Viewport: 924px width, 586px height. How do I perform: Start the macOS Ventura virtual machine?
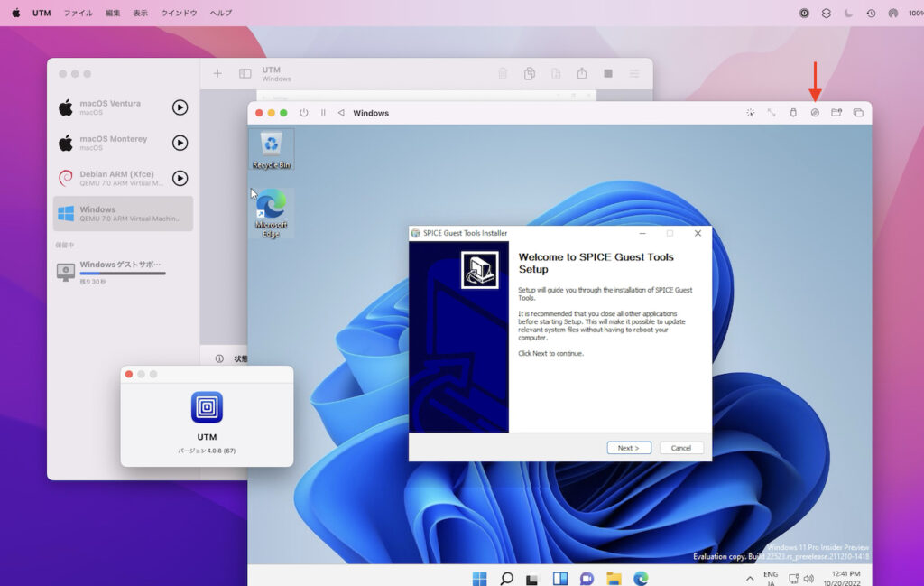coord(180,107)
